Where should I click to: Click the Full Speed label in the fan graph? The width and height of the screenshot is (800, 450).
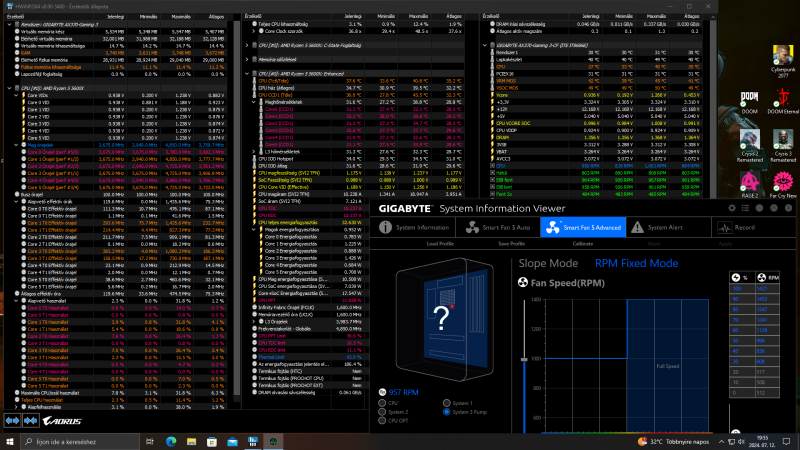[x=667, y=366]
